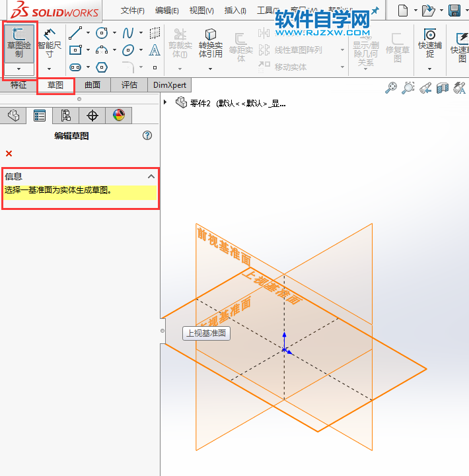Open the DisplayManager color-ball tab
The height and width of the screenshot is (476, 469).
tap(118, 116)
